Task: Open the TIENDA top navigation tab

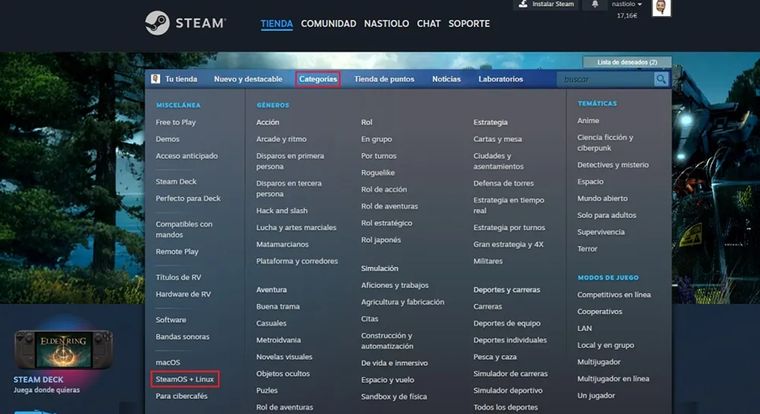Action: (x=276, y=23)
